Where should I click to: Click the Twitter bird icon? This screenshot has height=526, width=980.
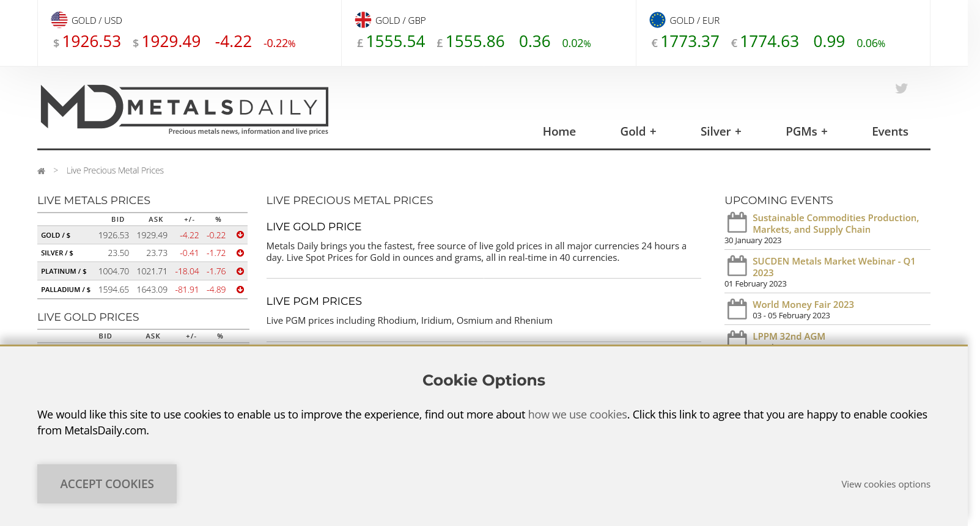(x=901, y=89)
